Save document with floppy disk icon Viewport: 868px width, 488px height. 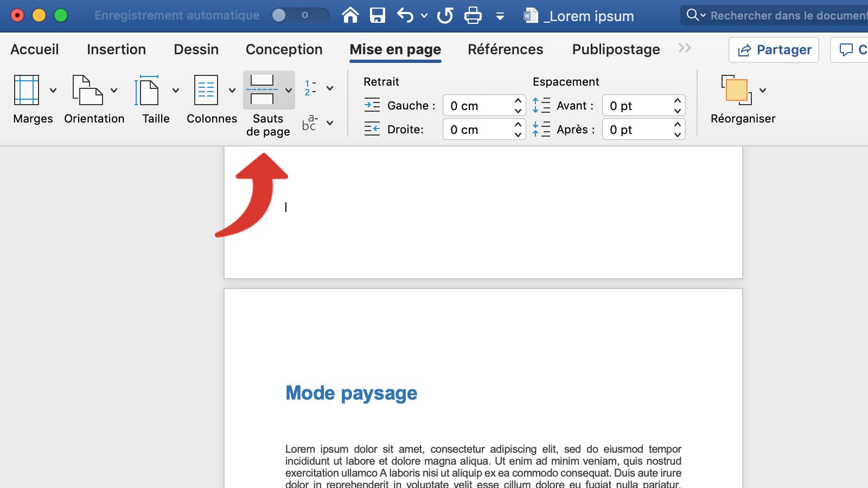pos(378,15)
